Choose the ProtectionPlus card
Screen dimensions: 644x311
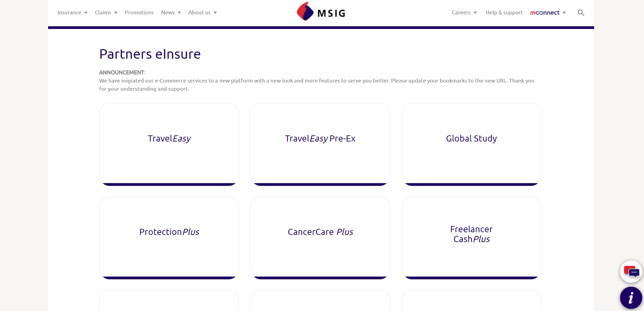click(x=169, y=238)
